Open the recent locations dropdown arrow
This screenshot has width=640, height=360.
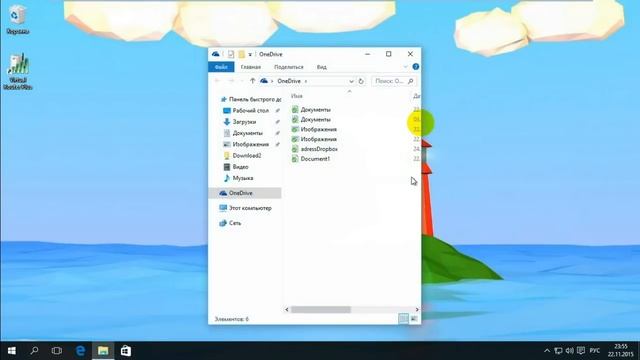coord(242,81)
